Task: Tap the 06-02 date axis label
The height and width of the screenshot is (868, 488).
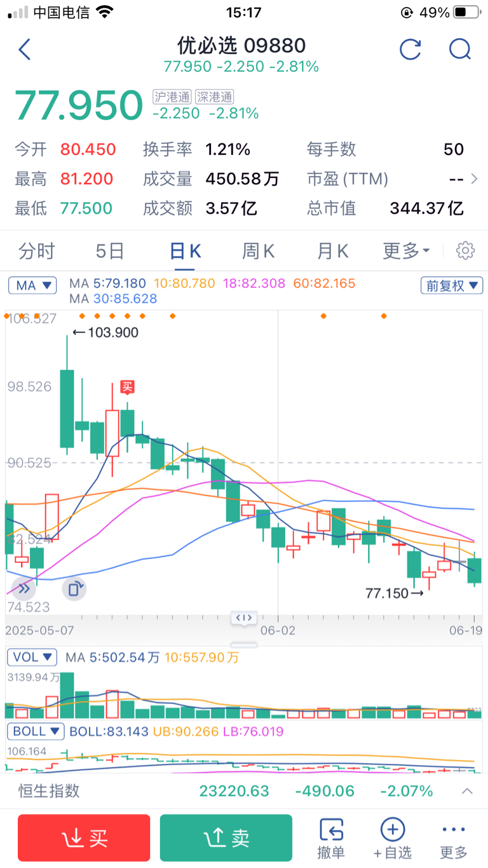Action: tap(278, 630)
